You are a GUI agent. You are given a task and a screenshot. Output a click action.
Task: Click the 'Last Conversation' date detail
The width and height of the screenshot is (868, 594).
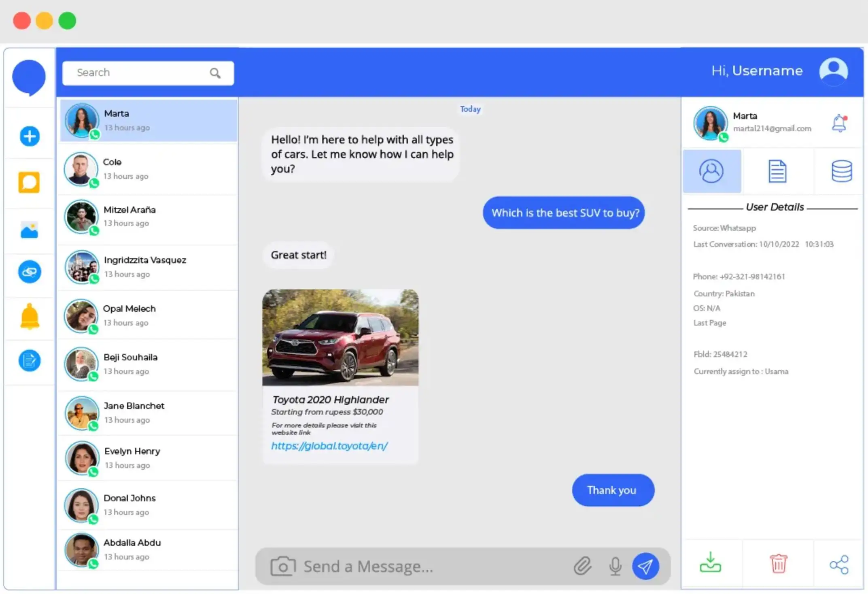[x=763, y=244]
